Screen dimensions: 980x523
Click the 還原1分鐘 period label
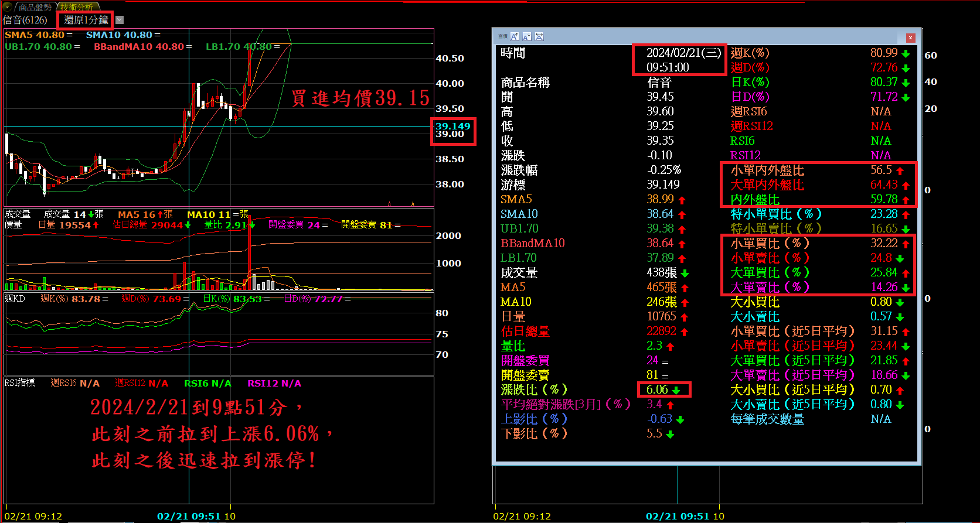(x=86, y=20)
